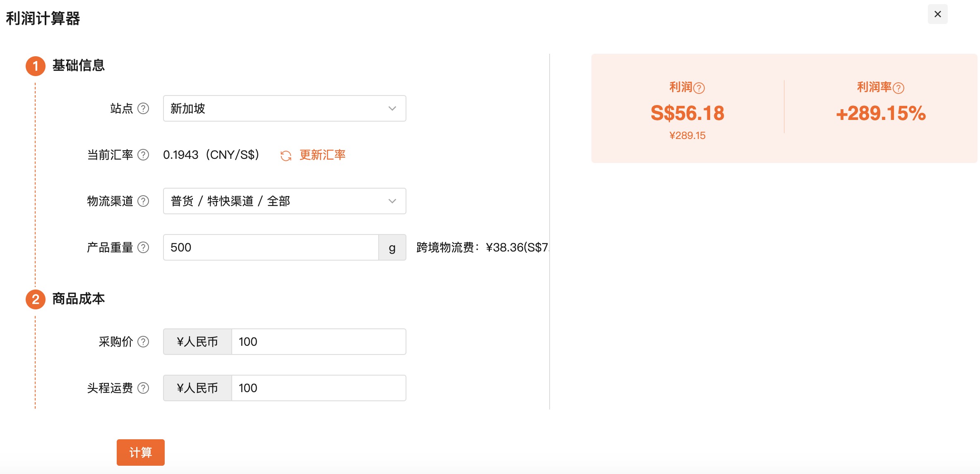Click the ¥人民币 currency label for 采购价

coord(197,342)
